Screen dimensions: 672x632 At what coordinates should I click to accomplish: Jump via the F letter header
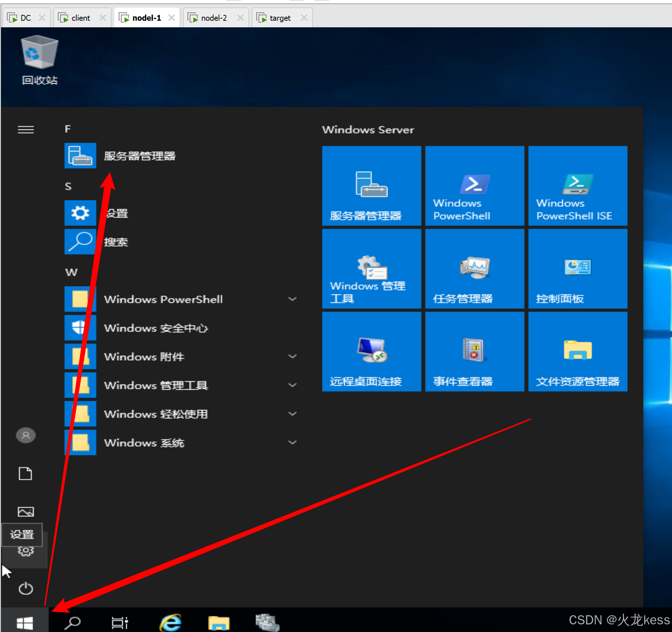click(x=68, y=129)
